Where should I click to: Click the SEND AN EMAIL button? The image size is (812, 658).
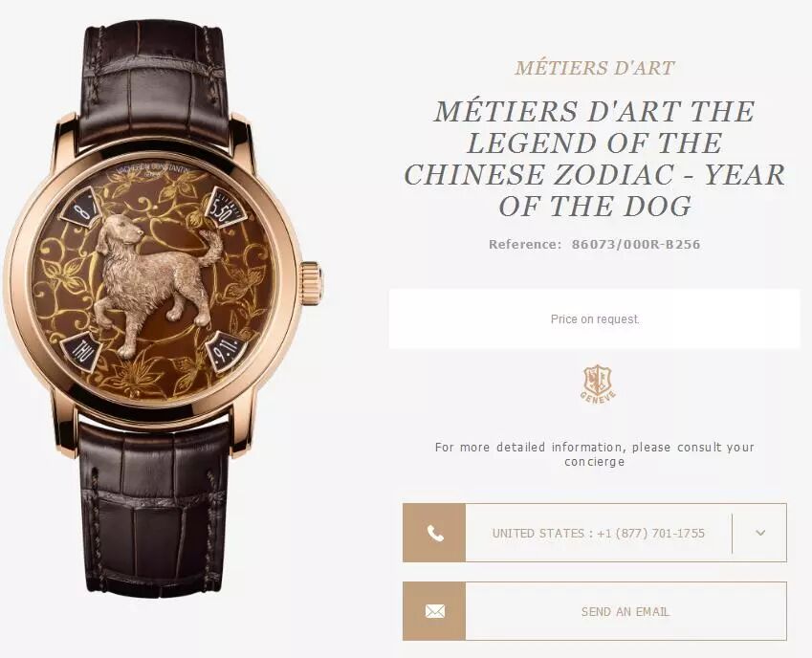[x=595, y=611]
